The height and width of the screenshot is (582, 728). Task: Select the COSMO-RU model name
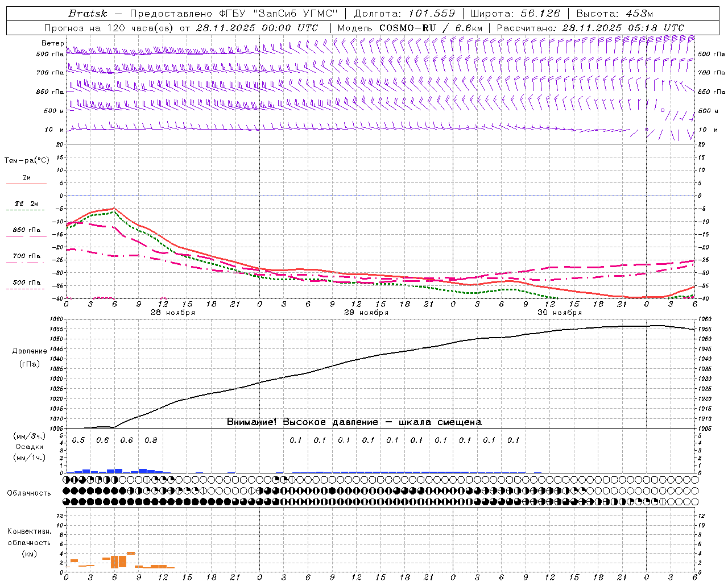point(407,28)
